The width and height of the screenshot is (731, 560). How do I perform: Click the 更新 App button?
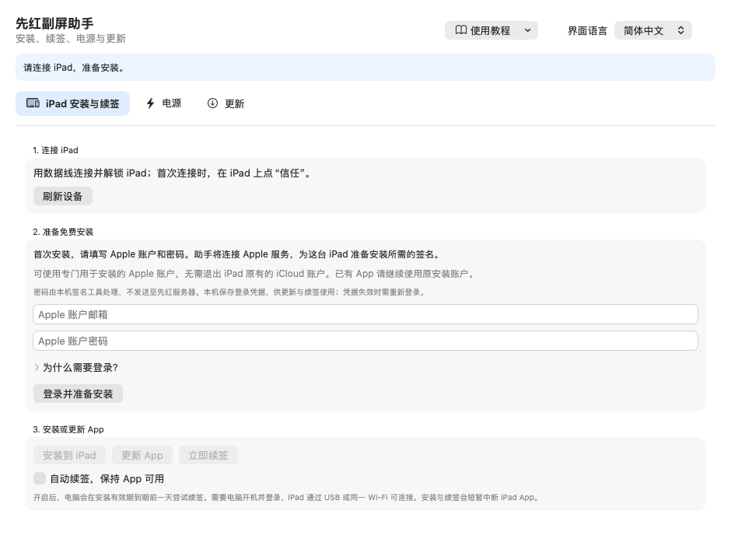(142, 455)
